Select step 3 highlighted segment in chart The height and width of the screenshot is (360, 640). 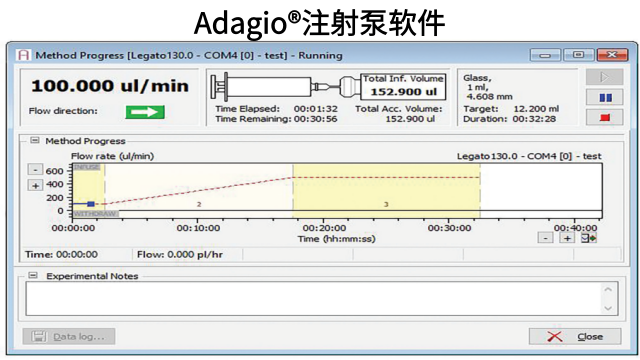(x=386, y=191)
